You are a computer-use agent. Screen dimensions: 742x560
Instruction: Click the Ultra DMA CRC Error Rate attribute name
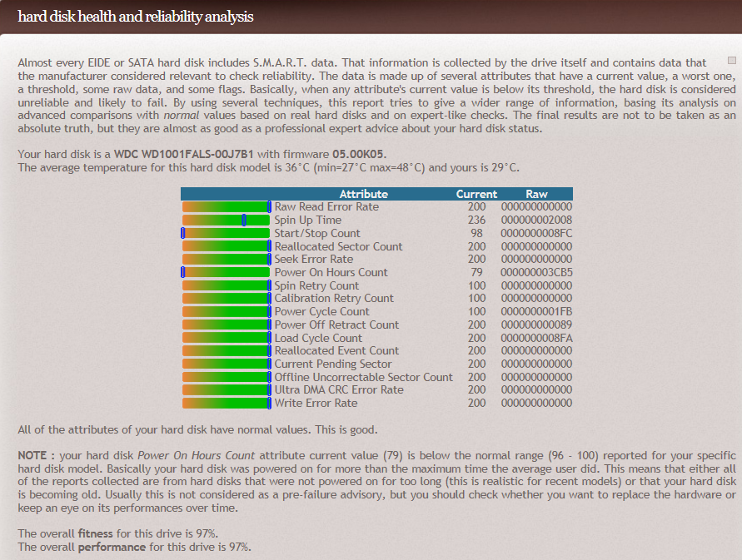click(x=339, y=389)
